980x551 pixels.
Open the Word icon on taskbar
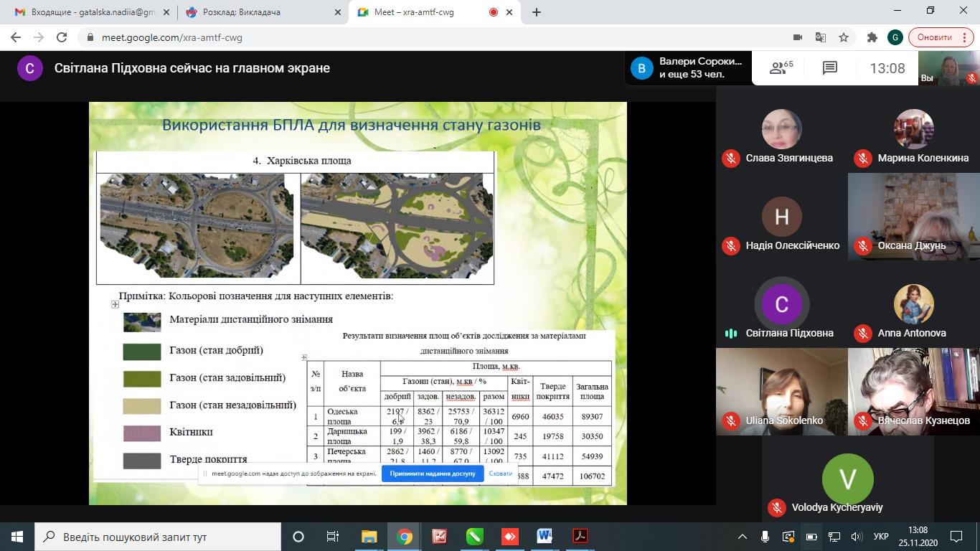544,536
